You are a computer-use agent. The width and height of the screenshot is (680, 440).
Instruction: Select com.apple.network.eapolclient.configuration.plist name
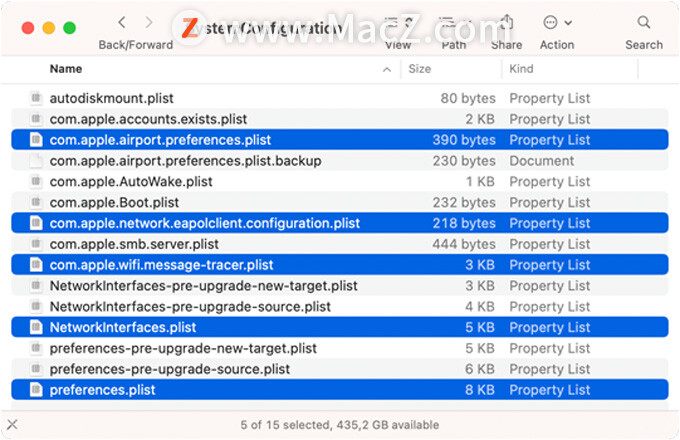click(205, 223)
